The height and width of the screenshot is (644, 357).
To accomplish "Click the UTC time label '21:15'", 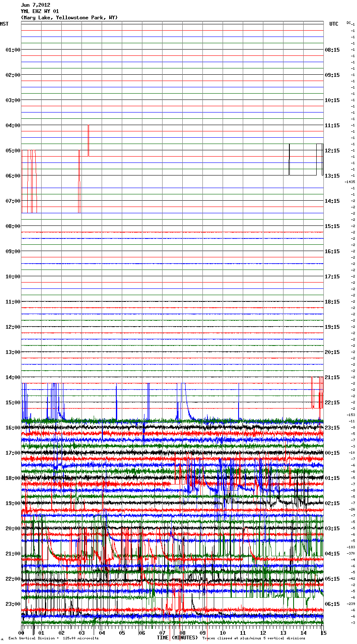I will pos(332,377).
